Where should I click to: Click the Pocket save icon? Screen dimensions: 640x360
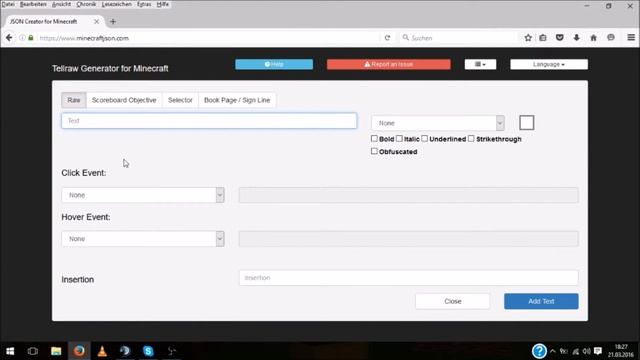click(560, 38)
